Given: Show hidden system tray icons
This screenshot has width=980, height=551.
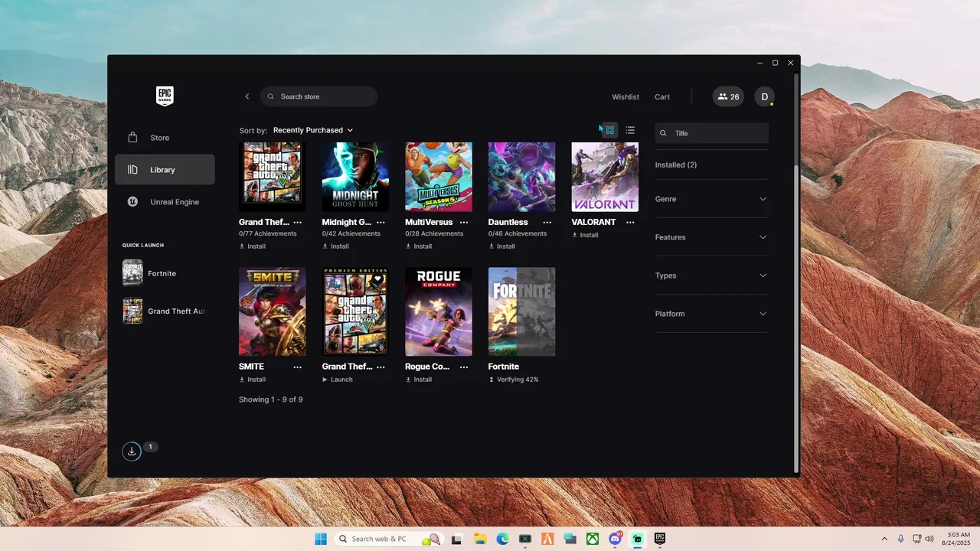Looking at the screenshot, I should point(885,539).
